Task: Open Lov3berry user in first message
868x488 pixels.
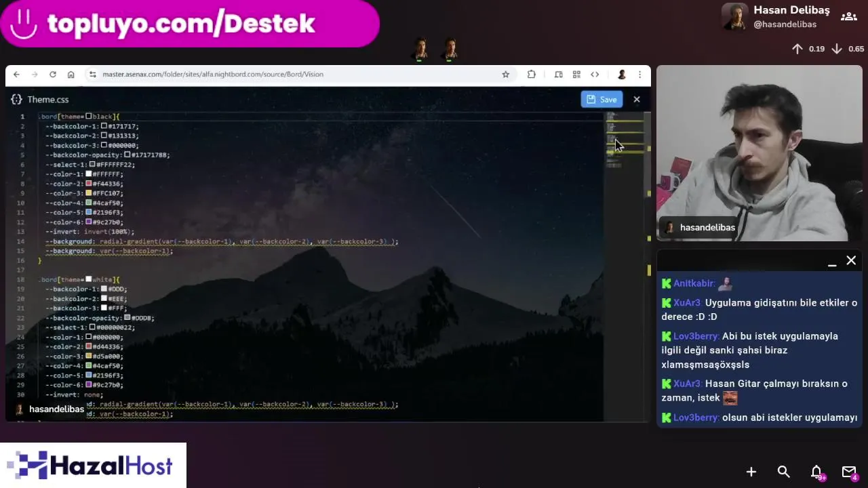Action: (696, 336)
